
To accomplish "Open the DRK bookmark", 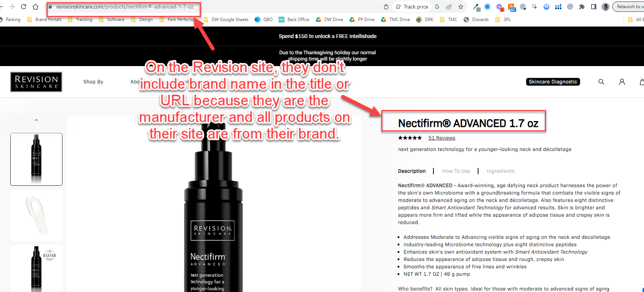I will coord(425,20).
